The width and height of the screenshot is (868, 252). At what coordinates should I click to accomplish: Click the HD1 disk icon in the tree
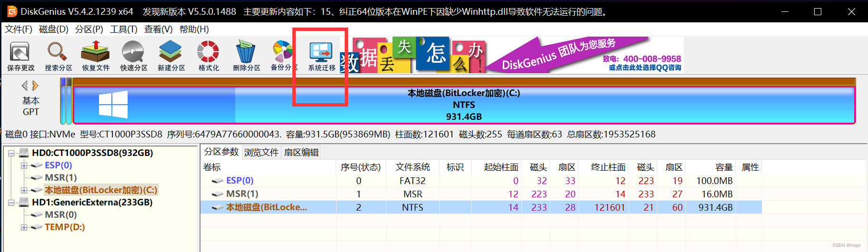pos(24,202)
